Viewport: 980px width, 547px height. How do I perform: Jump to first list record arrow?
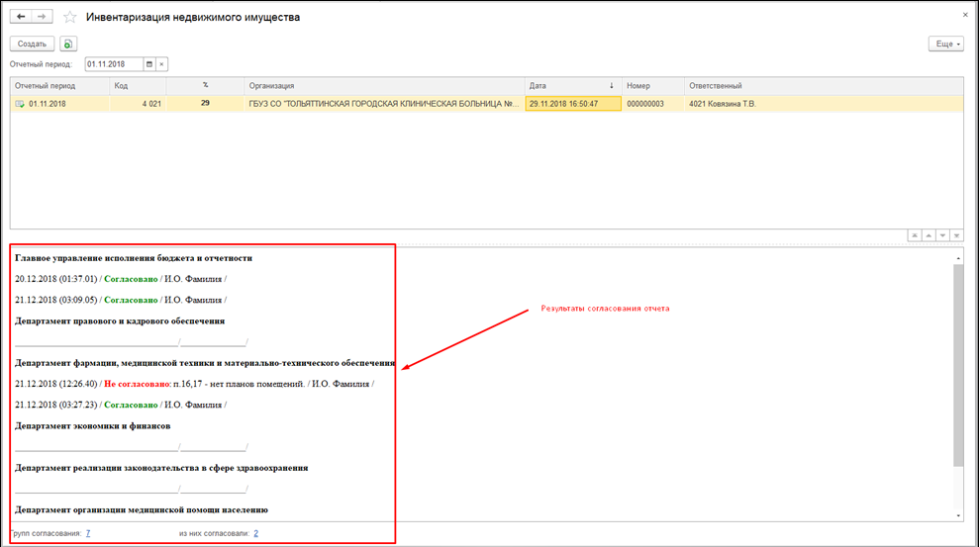click(916, 235)
